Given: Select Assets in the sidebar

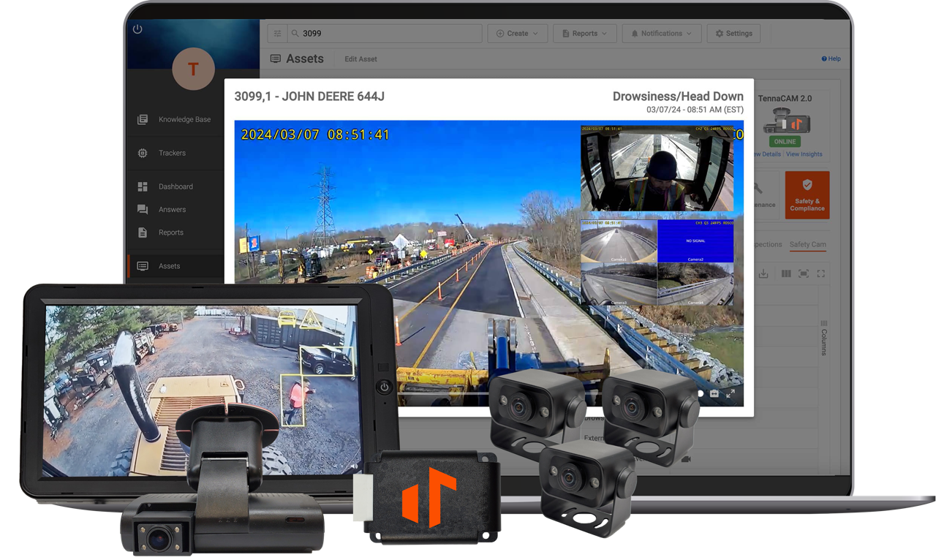Looking at the screenshot, I should [169, 266].
